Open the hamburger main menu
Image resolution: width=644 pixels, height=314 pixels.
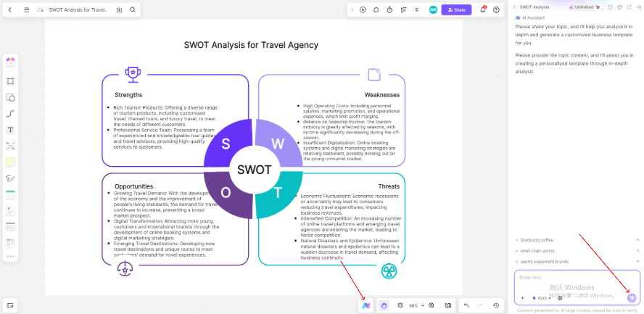(x=27, y=10)
